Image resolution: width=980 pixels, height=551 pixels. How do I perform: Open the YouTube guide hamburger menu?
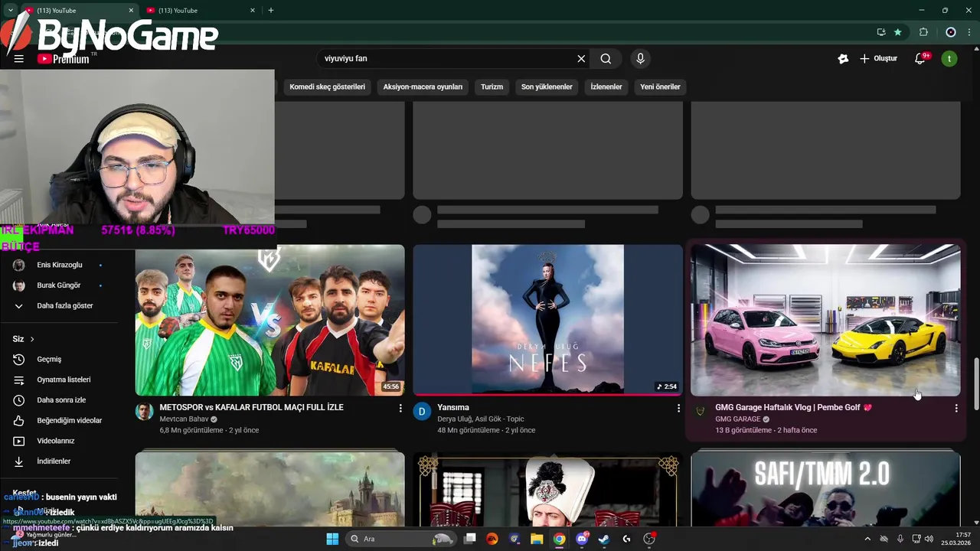click(19, 59)
